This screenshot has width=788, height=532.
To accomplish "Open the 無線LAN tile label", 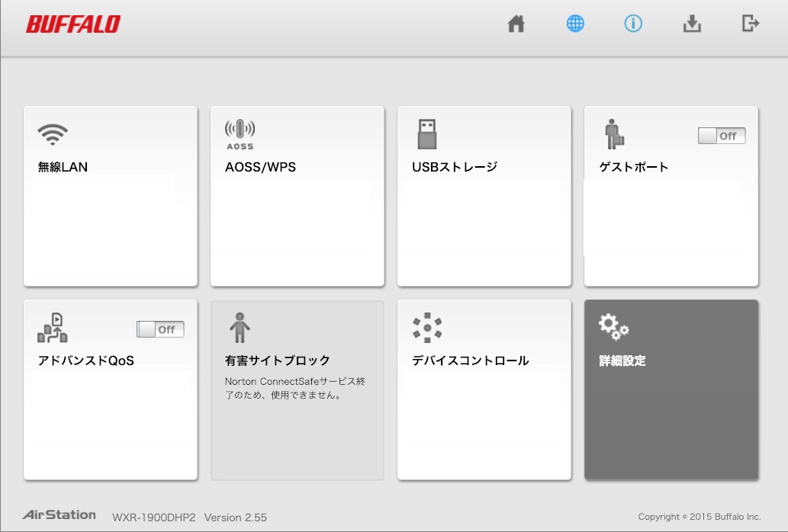I will [x=63, y=167].
